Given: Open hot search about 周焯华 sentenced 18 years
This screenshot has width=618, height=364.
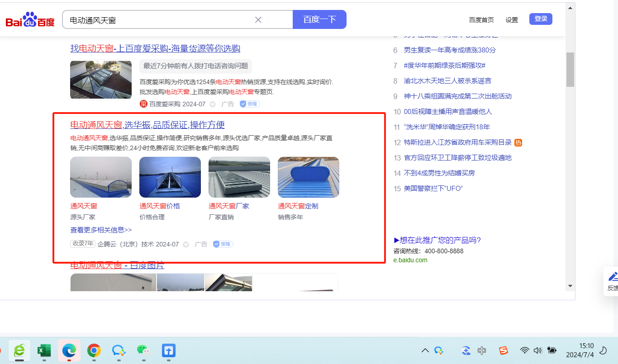Looking at the screenshot, I should point(447,127).
